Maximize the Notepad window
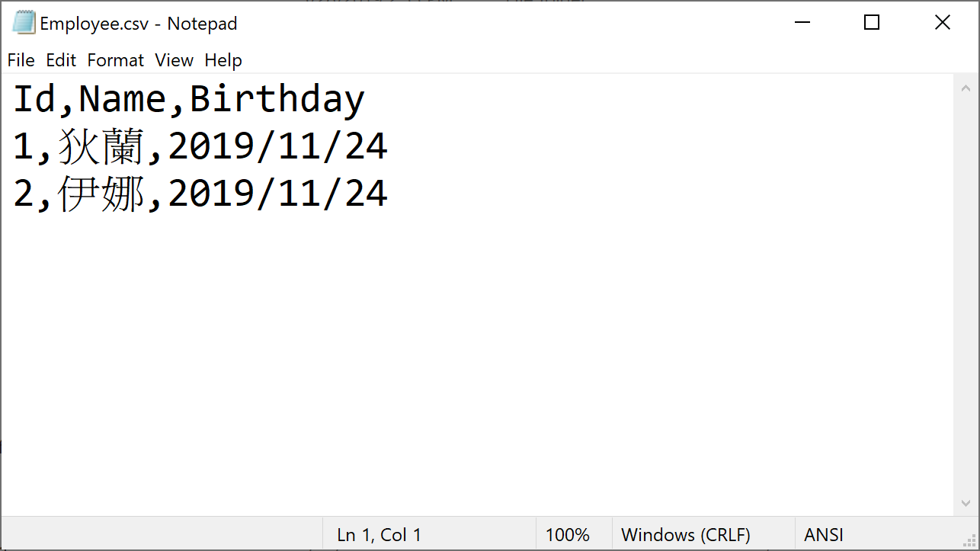 coord(872,23)
